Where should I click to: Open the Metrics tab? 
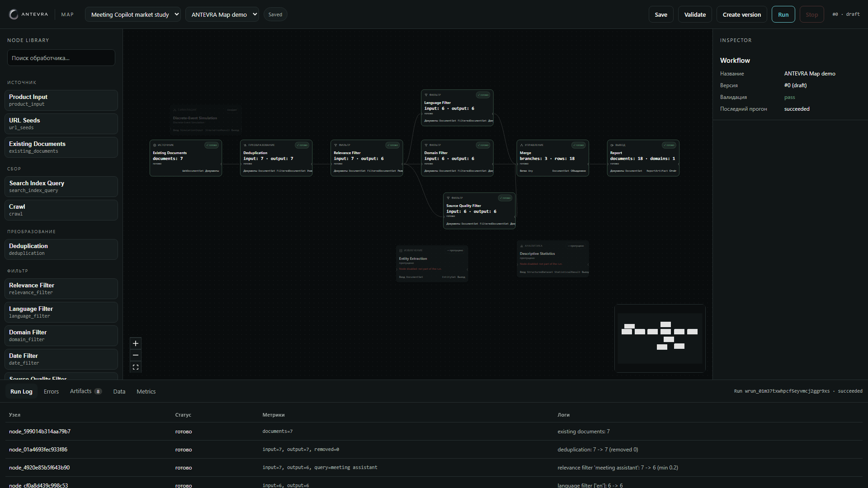point(146,391)
